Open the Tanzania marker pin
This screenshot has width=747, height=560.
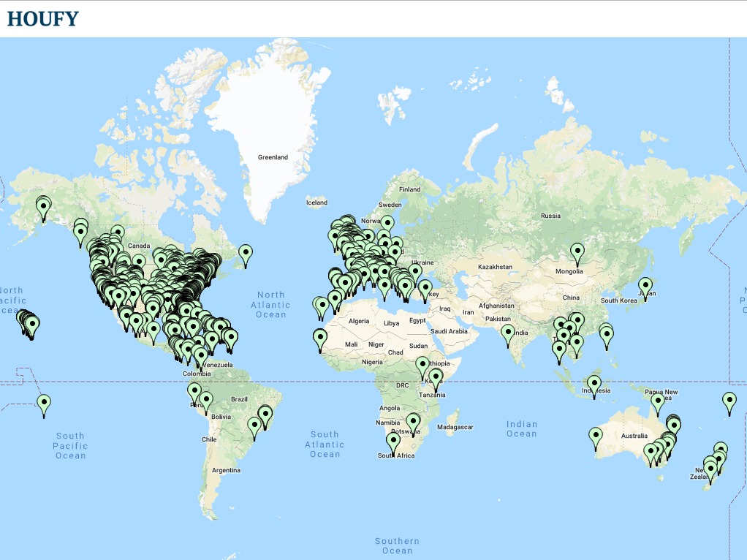pyautogui.click(x=436, y=378)
